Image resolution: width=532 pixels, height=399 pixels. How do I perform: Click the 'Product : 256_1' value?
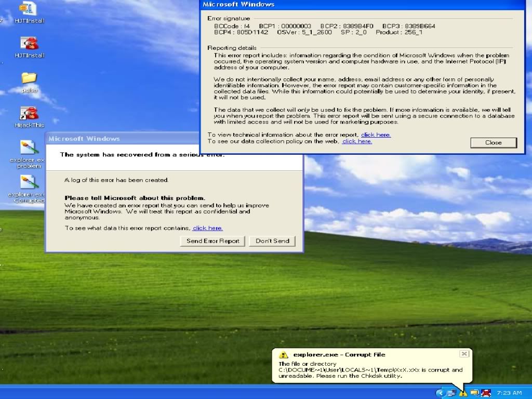399,32
